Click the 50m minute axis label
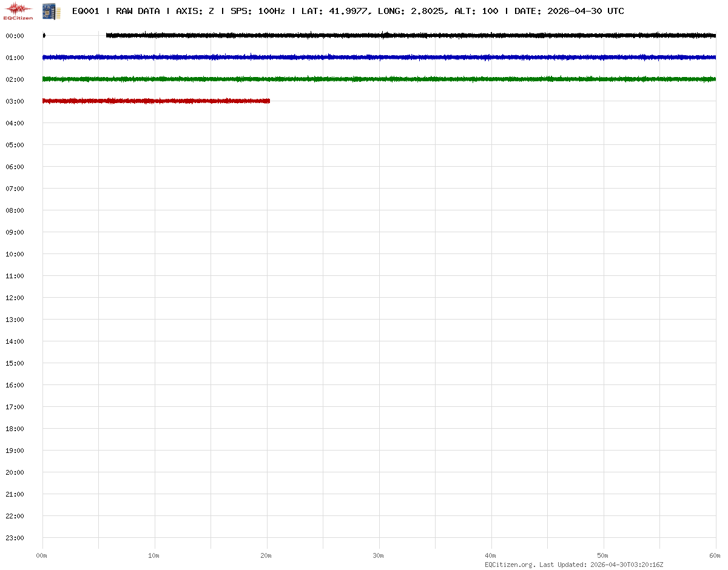 [603, 555]
